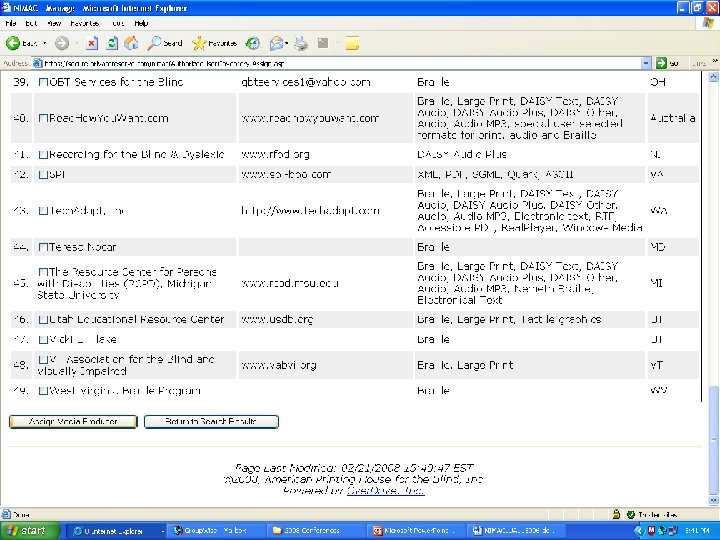Click the Back navigation arrow

coord(13,43)
